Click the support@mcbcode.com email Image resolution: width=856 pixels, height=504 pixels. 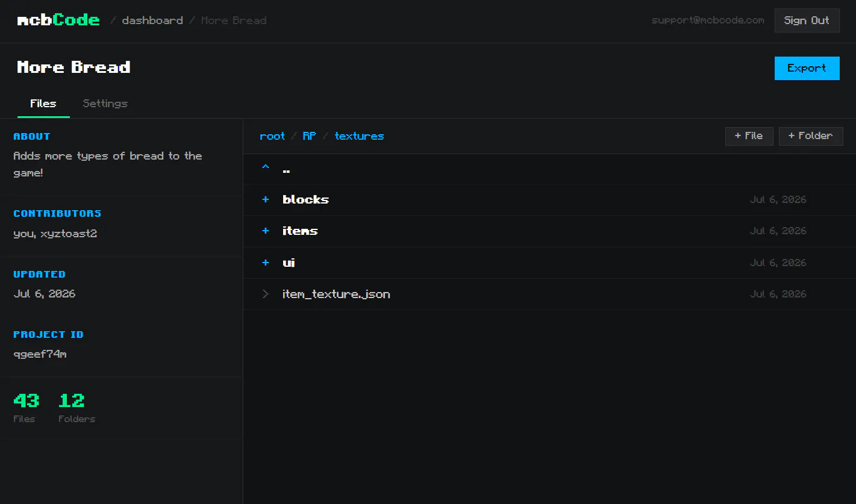708,20
